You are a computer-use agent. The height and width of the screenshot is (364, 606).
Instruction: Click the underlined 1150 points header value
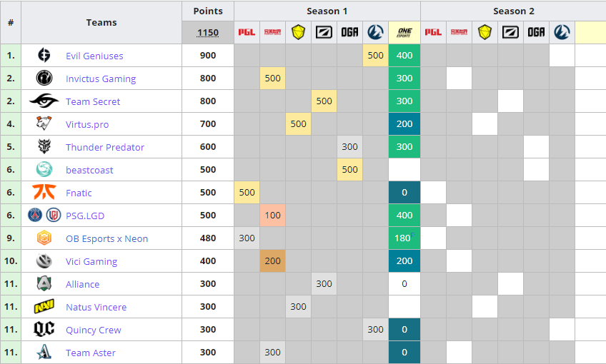tap(208, 33)
